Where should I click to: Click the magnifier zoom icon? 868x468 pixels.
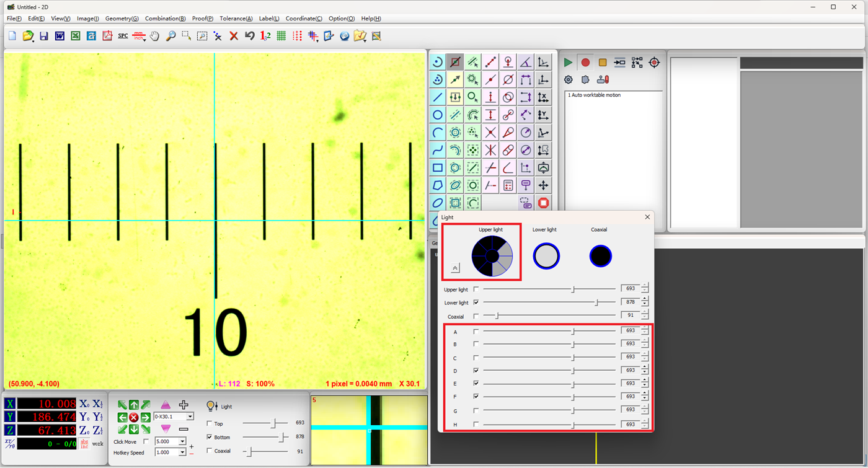(170, 36)
